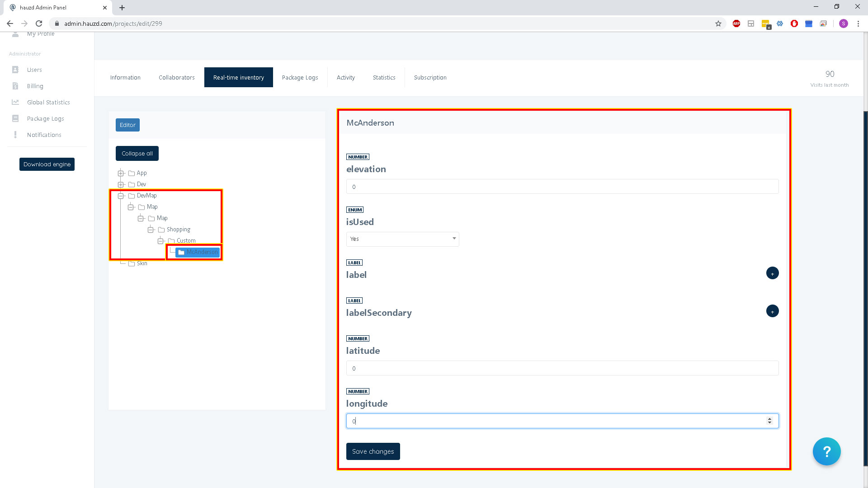The image size is (868, 488).
Task: Click the Notifications exclamation icon
Action: 15,135
